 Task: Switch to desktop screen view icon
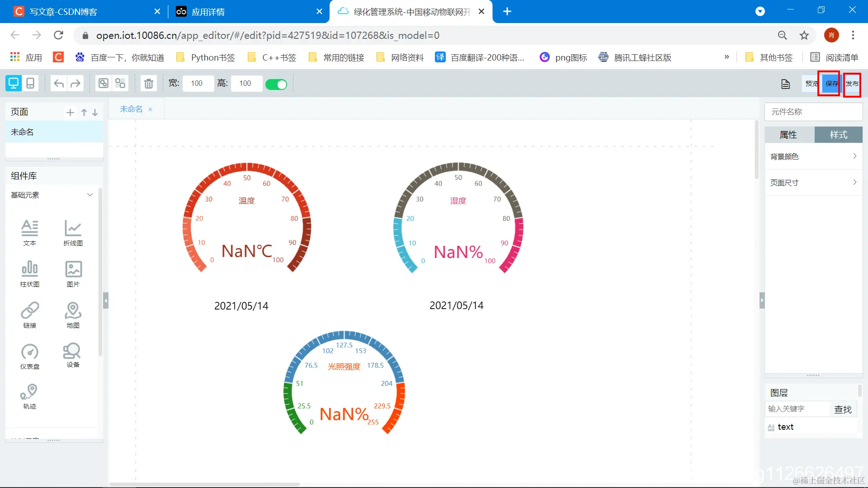point(14,84)
